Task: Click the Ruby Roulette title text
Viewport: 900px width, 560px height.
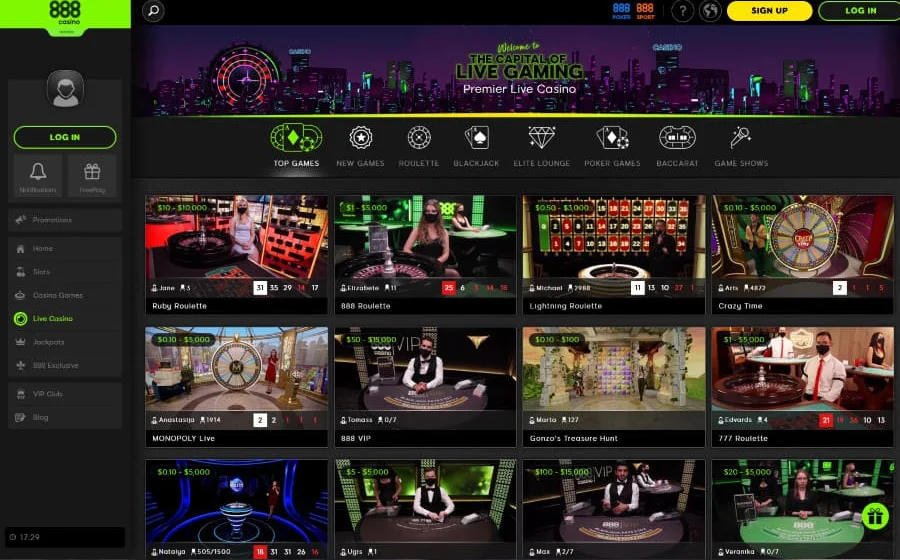Action: point(180,306)
